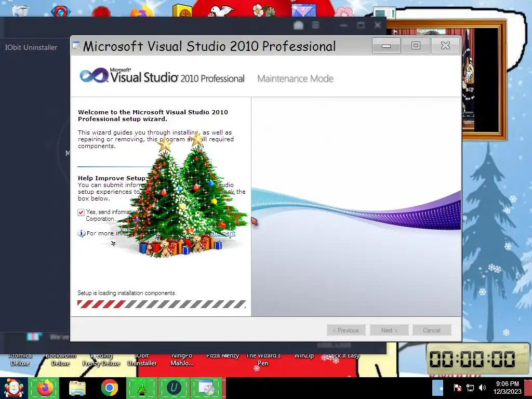Image resolution: width=532 pixels, height=399 pixels.
Task: Click the Visual Studio 2010 Professional logo
Action: coord(162,75)
